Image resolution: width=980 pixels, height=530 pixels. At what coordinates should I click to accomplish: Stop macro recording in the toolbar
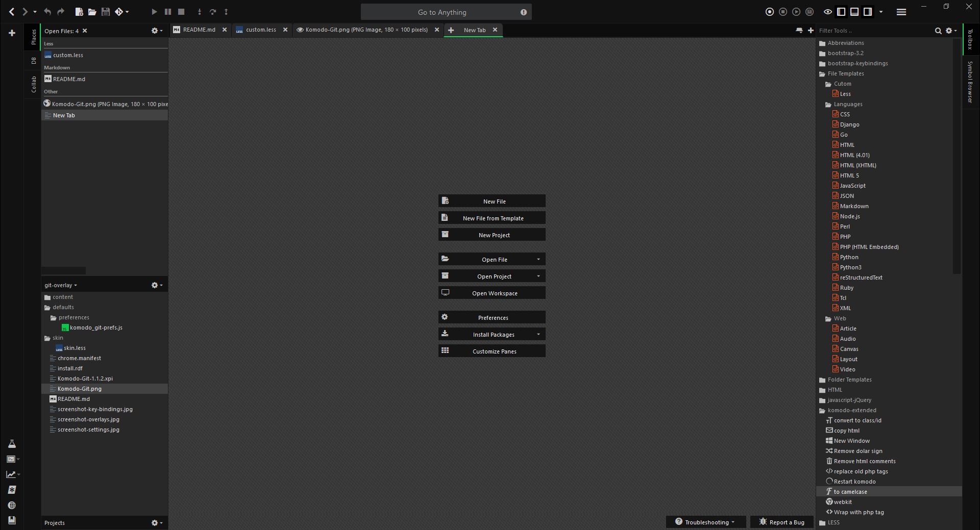[x=783, y=11]
